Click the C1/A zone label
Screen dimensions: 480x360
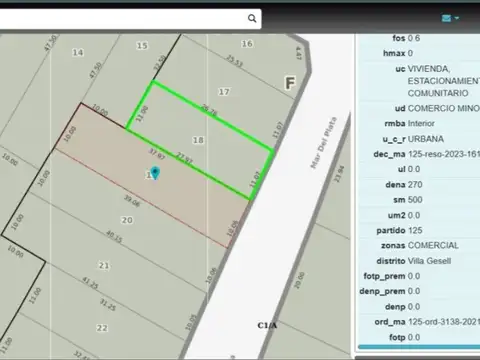[x=267, y=325]
